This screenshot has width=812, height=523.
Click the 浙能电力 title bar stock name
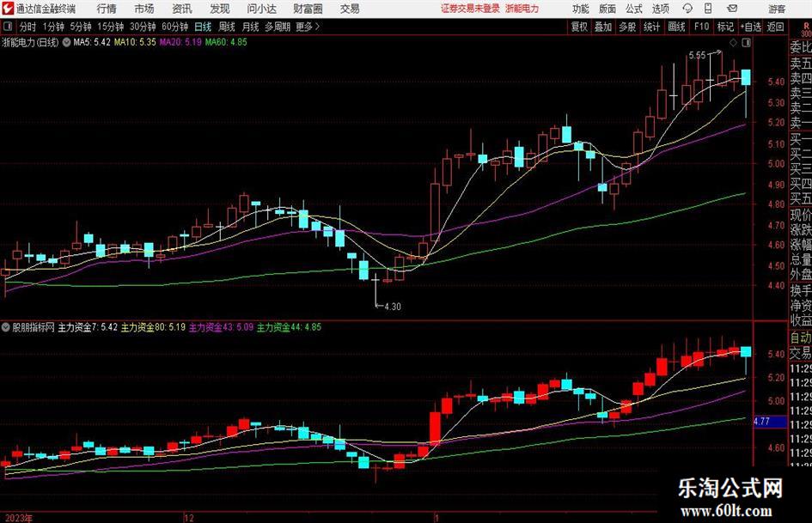coord(522,9)
